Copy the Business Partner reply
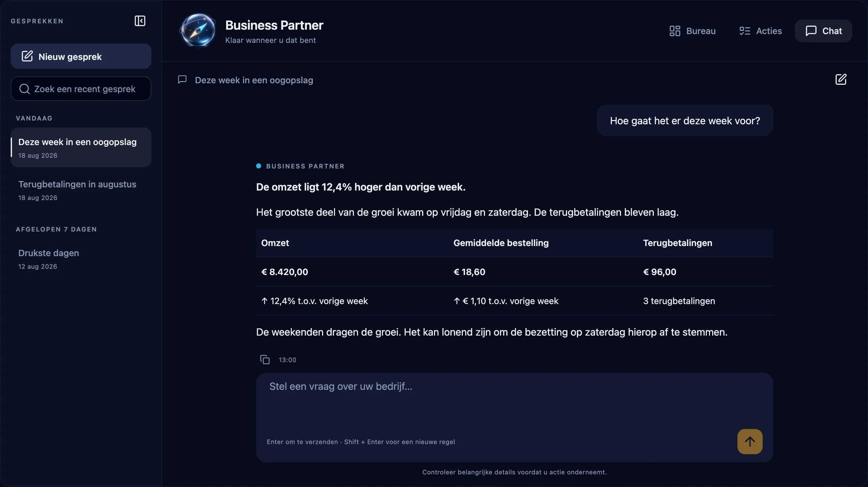The width and height of the screenshot is (868, 487). click(x=265, y=360)
